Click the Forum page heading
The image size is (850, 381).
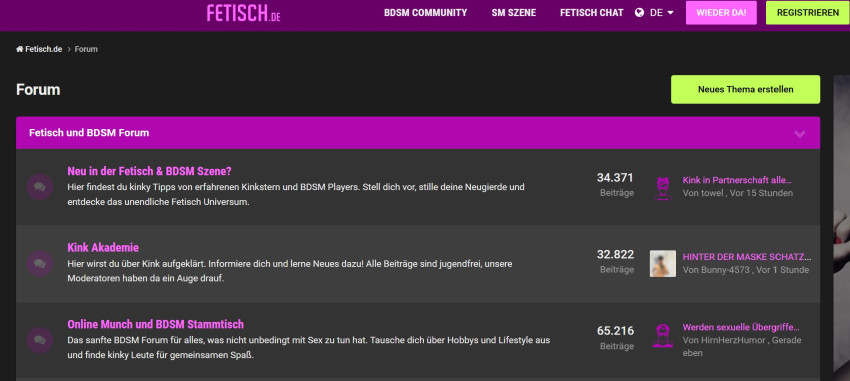pos(38,89)
